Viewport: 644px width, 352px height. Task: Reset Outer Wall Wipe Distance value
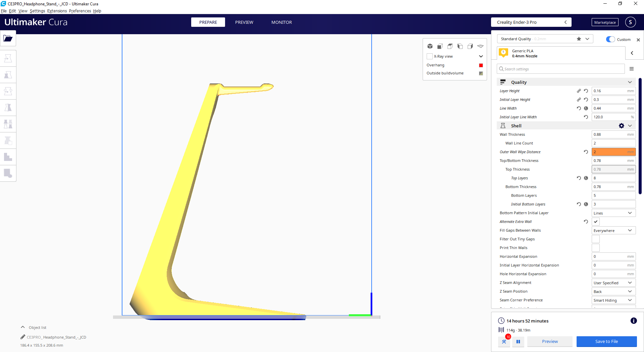coord(586,152)
